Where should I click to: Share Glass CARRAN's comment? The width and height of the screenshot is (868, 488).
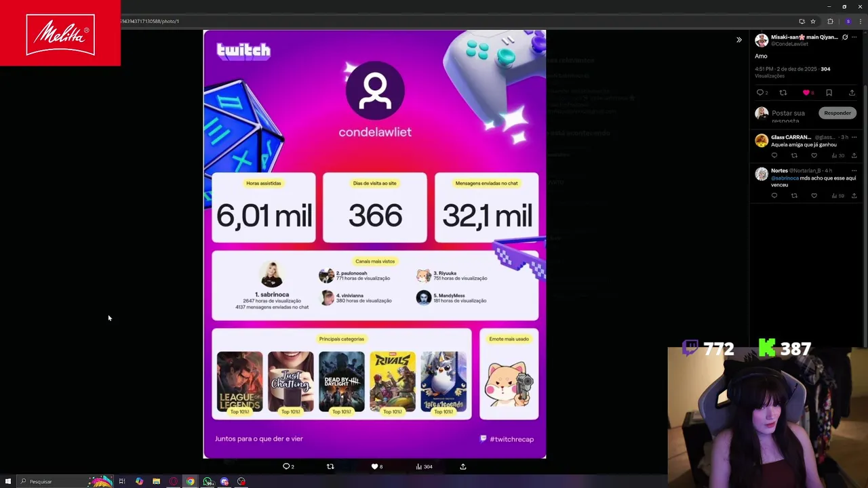point(854,156)
